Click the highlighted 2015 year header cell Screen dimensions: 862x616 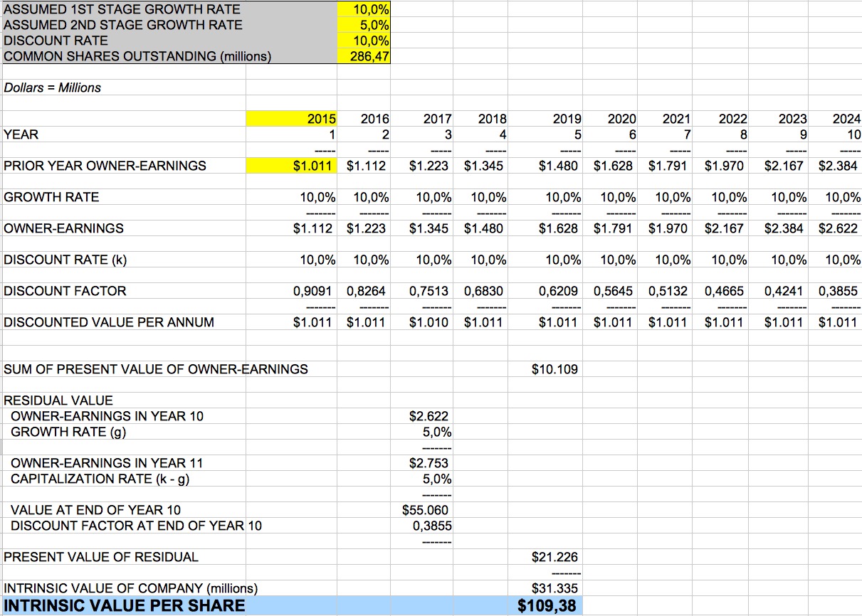pyautogui.click(x=292, y=119)
